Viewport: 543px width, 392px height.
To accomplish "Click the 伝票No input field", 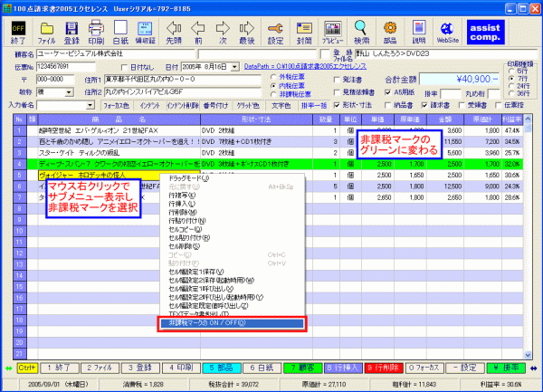I will pyautogui.click(x=65, y=66).
